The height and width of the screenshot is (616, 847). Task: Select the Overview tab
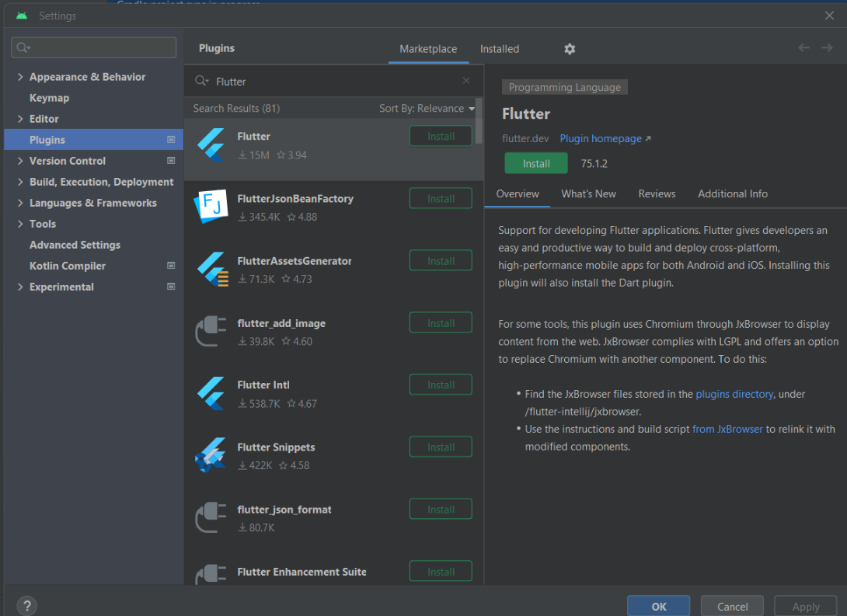518,194
